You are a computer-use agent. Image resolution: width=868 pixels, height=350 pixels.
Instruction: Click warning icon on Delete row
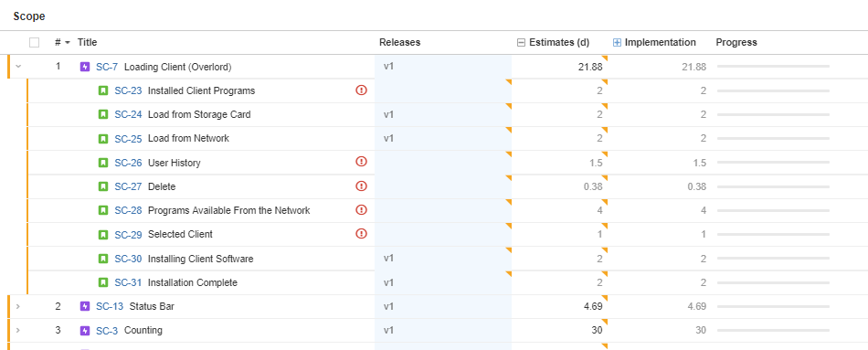[362, 186]
